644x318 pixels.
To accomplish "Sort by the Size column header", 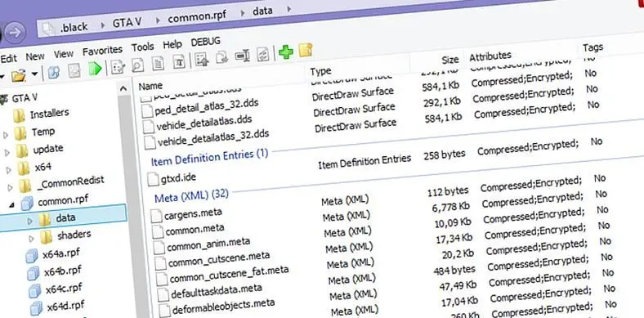I will [x=449, y=60].
